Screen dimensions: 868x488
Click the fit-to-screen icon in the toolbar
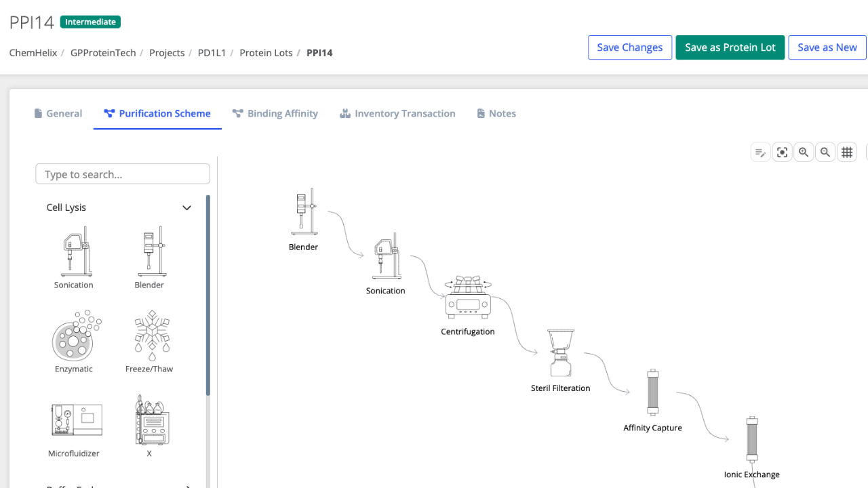(782, 152)
